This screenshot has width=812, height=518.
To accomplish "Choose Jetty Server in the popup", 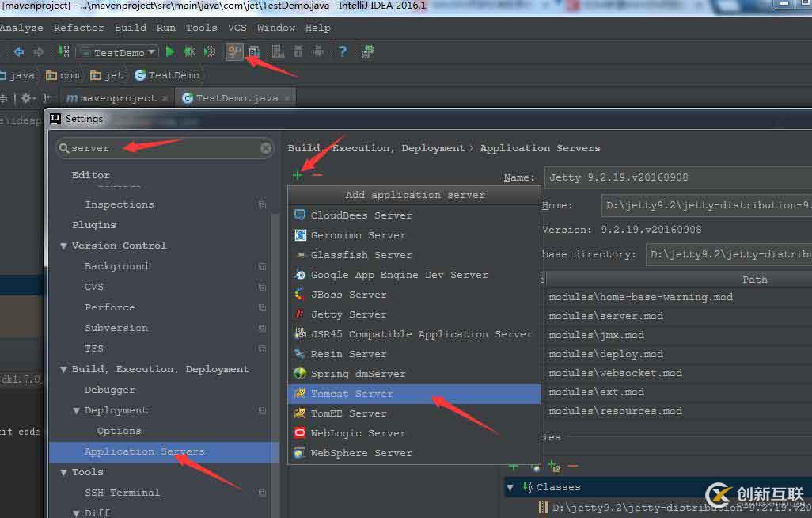I will tap(348, 314).
